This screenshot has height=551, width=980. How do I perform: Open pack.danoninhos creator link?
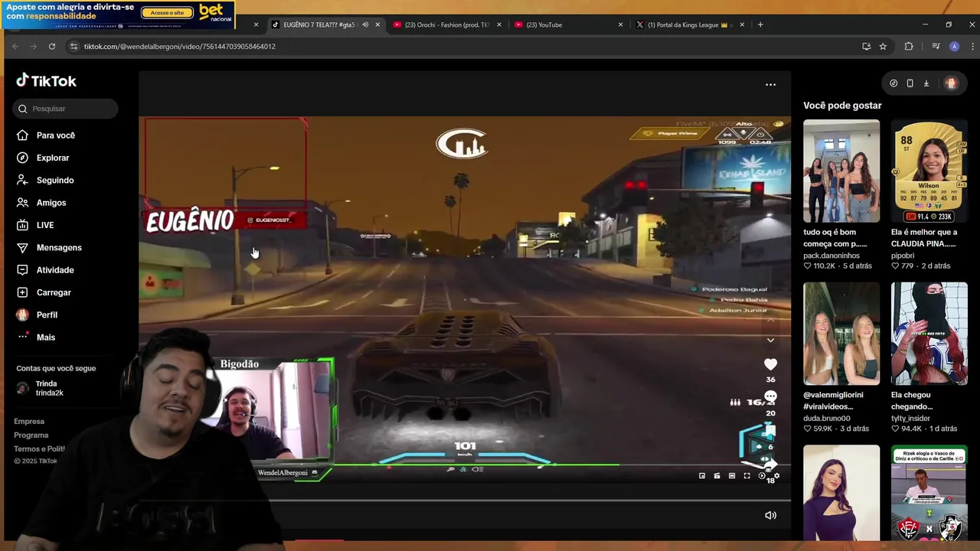click(x=831, y=256)
